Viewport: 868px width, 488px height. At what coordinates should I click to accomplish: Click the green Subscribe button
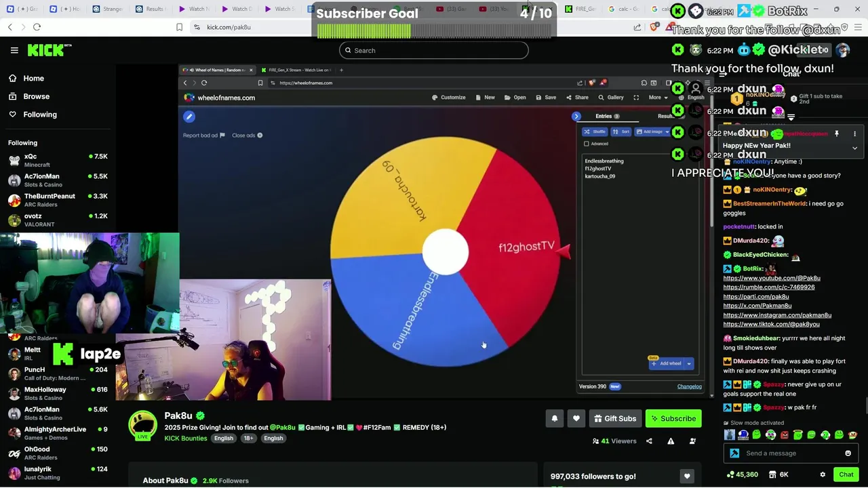point(673,418)
